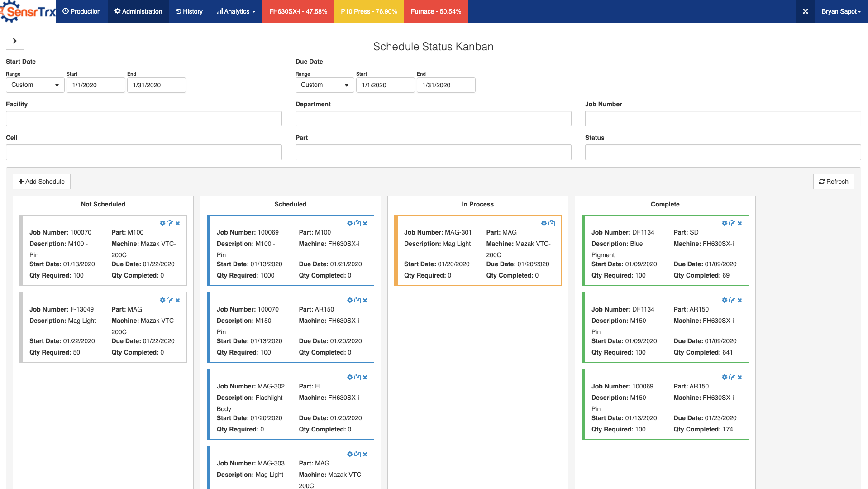Delete the Complete DF1134 AR150 card
The image size is (868, 489).
coord(740,300)
